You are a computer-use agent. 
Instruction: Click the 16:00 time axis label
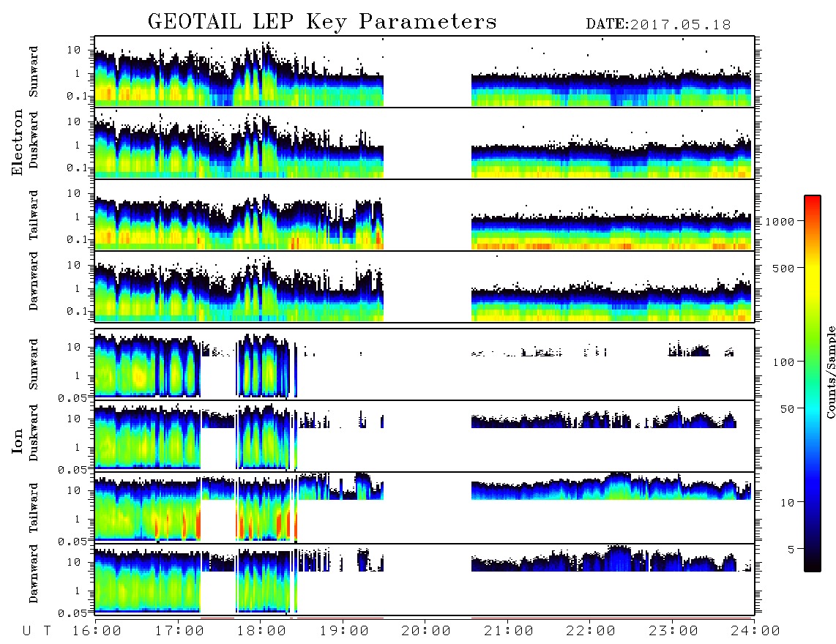point(97,632)
